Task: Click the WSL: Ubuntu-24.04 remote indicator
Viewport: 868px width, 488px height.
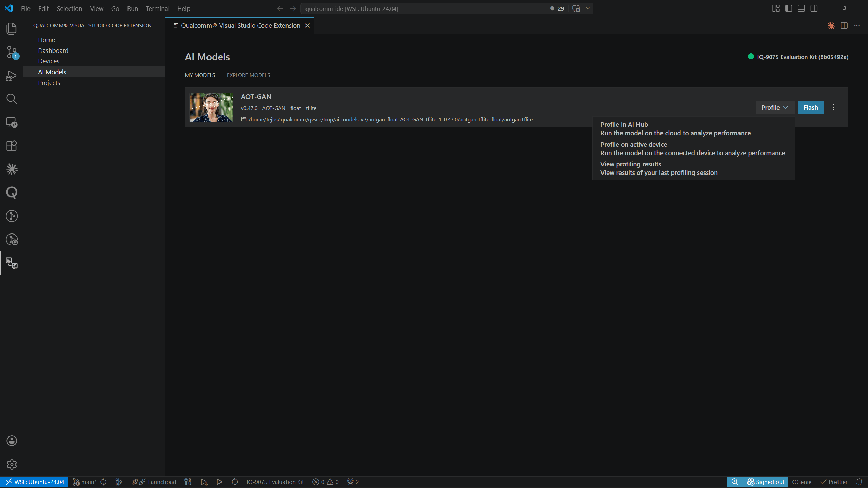Action: tap(34, 482)
